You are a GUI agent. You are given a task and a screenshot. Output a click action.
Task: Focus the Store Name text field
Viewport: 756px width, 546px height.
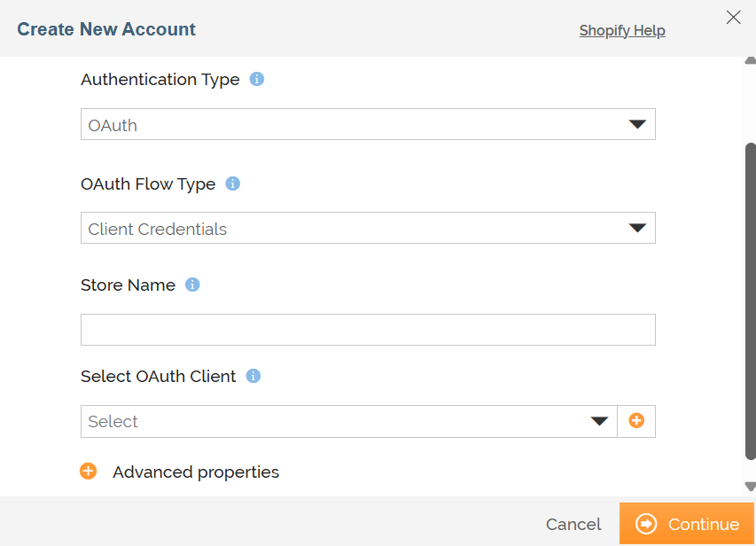coord(368,330)
